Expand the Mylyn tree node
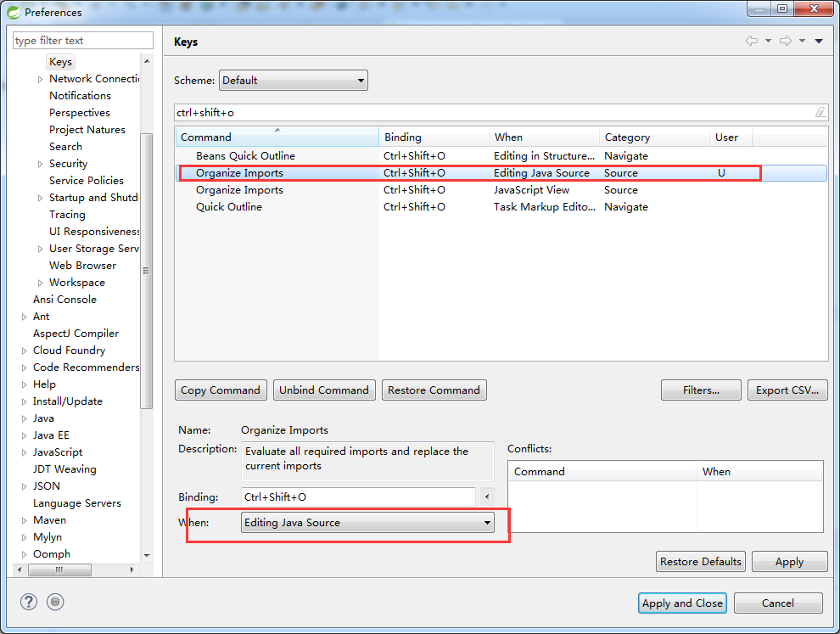Screen dimensions: 840x634 [x=24, y=537]
